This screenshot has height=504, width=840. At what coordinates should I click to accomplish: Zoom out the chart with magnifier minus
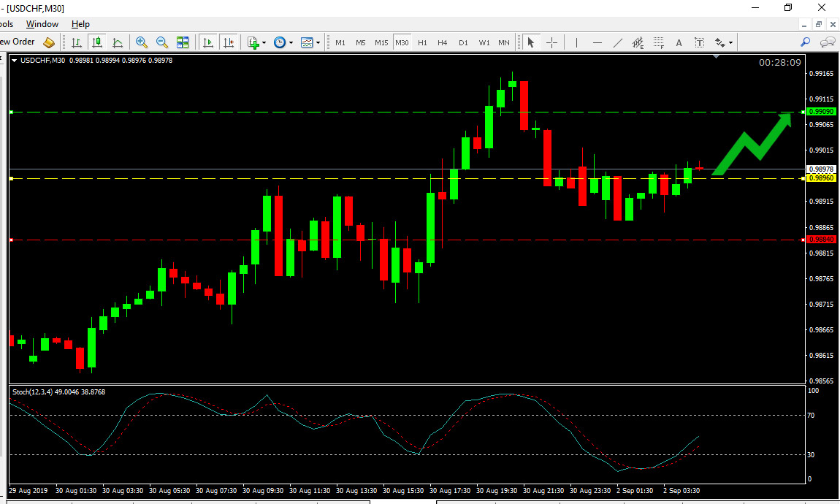161,42
